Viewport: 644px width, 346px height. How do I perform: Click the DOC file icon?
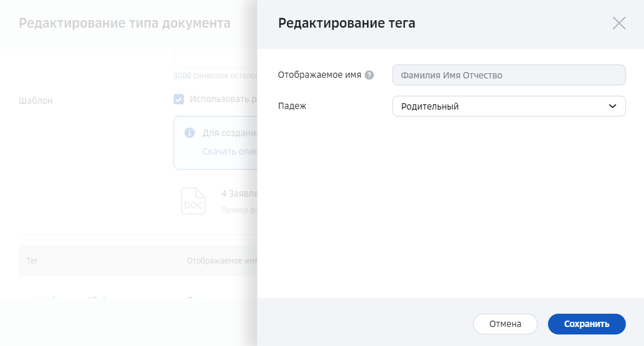194,201
